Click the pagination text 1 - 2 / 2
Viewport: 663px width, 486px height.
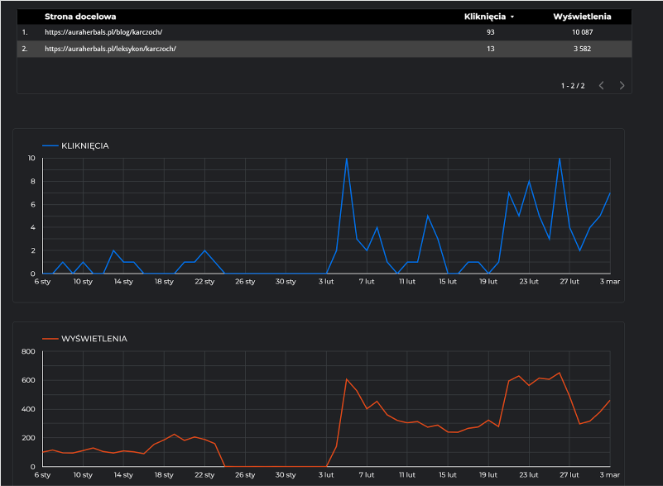pyautogui.click(x=573, y=86)
